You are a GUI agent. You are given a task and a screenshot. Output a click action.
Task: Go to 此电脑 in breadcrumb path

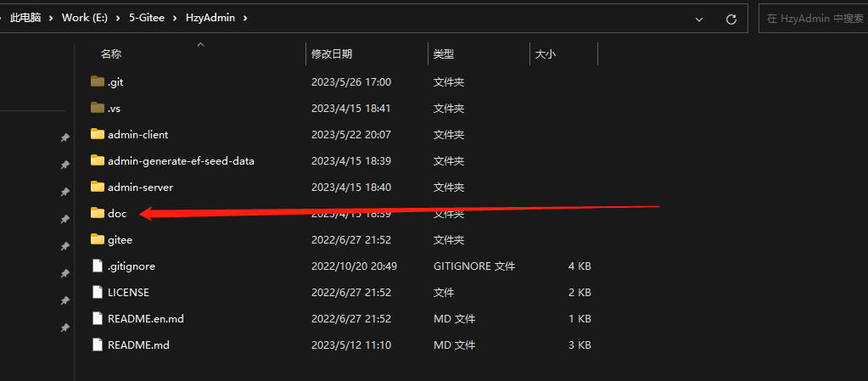click(x=27, y=18)
